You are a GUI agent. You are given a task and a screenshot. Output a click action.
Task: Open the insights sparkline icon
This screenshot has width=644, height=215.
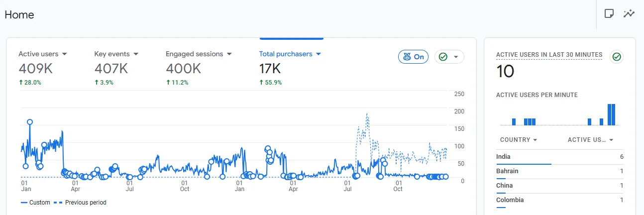coord(629,13)
